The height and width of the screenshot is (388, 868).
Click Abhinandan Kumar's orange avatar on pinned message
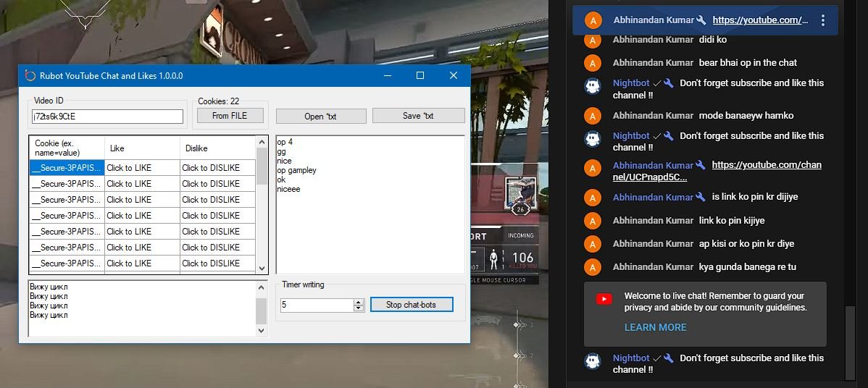tap(593, 20)
